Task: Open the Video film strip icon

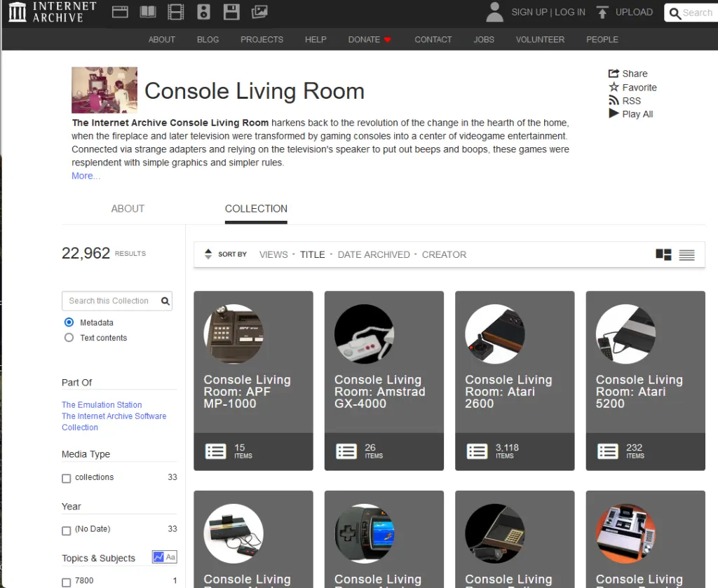Action: (176, 12)
